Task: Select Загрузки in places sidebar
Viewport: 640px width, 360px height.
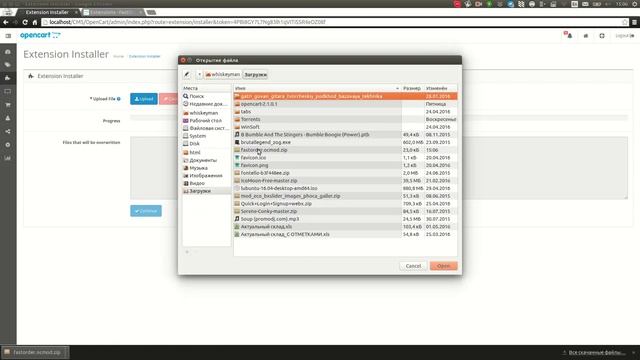Action: click(x=207, y=191)
